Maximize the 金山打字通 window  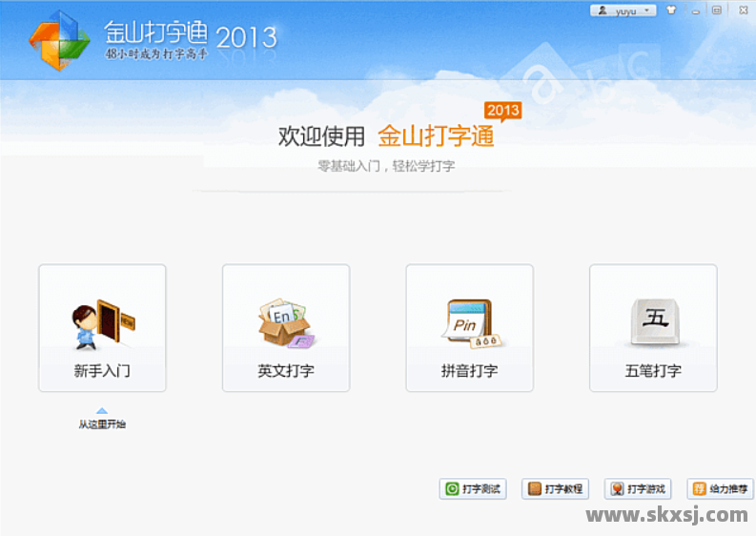716,10
